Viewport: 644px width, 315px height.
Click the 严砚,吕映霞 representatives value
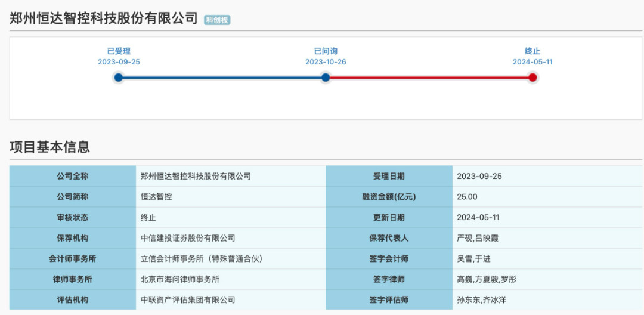tap(477, 238)
